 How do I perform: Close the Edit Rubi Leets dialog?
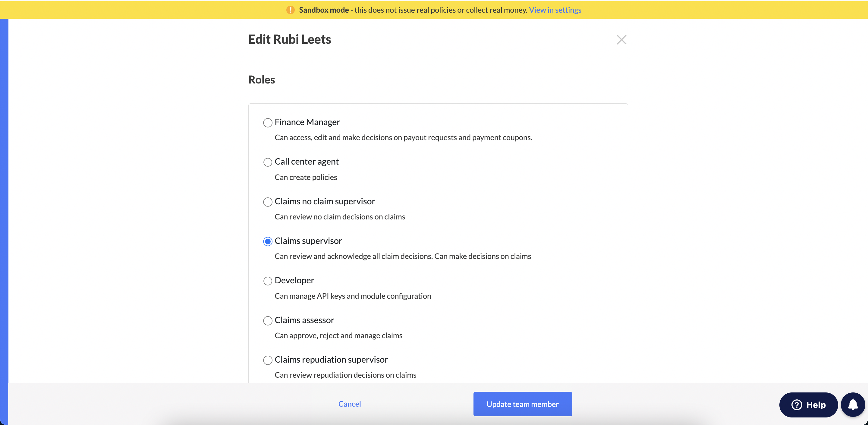(621, 40)
